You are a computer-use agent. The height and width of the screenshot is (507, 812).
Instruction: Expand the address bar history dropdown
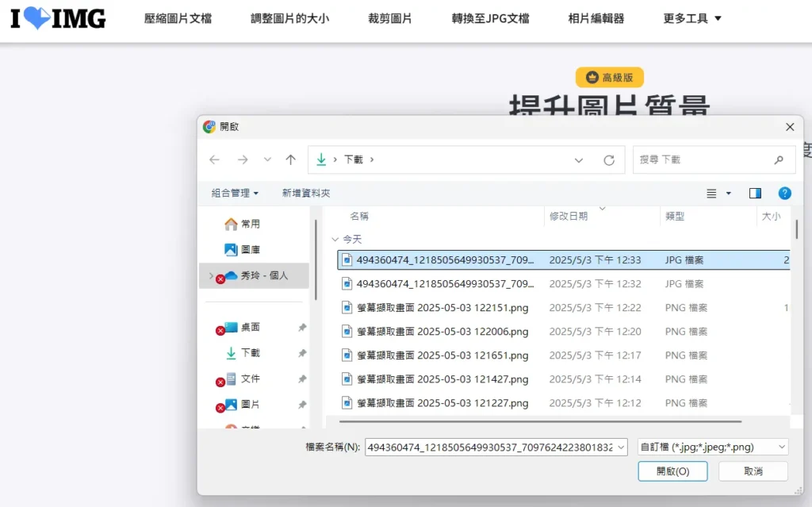pos(578,160)
